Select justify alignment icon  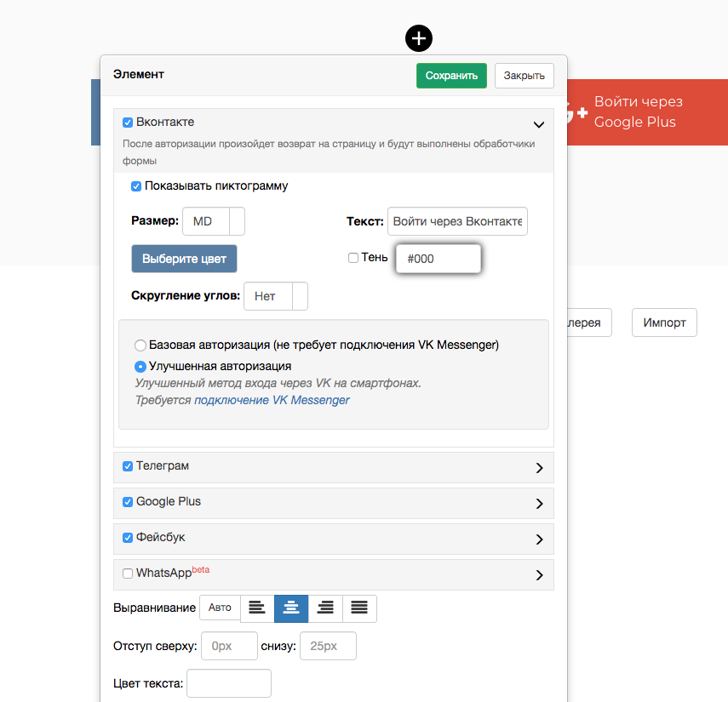click(359, 608)
